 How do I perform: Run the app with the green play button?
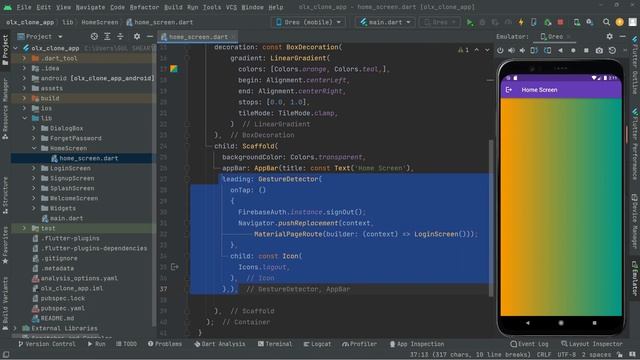tap(470, 22)
